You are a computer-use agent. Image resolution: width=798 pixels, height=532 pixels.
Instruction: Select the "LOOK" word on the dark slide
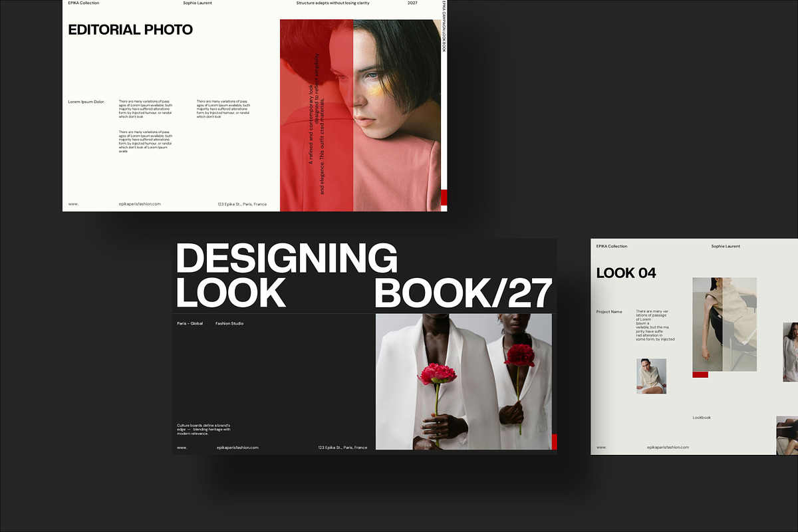231,293
